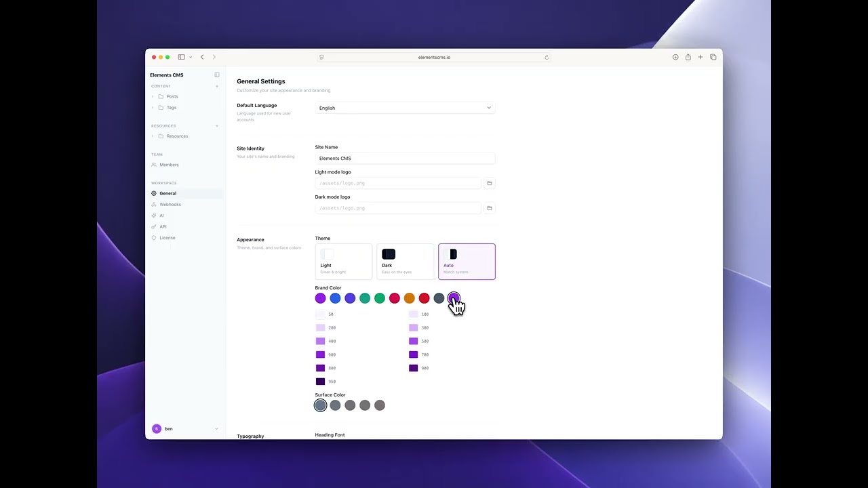868x488 pixels.
Task: Click the General Settings heading
Action: click(261, 81)
